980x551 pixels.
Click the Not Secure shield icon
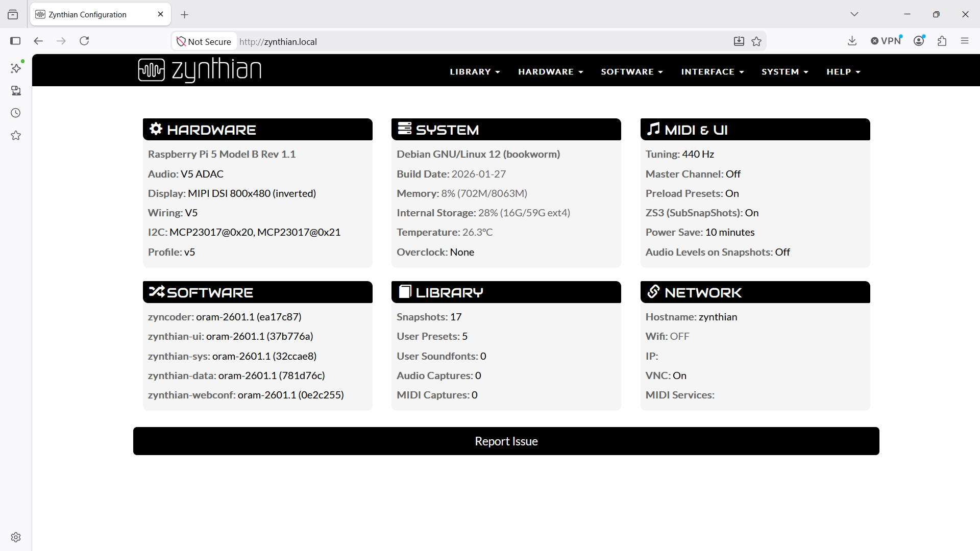[x=181, y=41]
